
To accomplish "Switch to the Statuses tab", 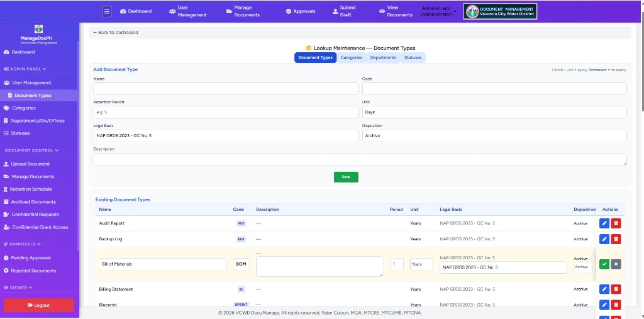I will [x=413, y=58].
